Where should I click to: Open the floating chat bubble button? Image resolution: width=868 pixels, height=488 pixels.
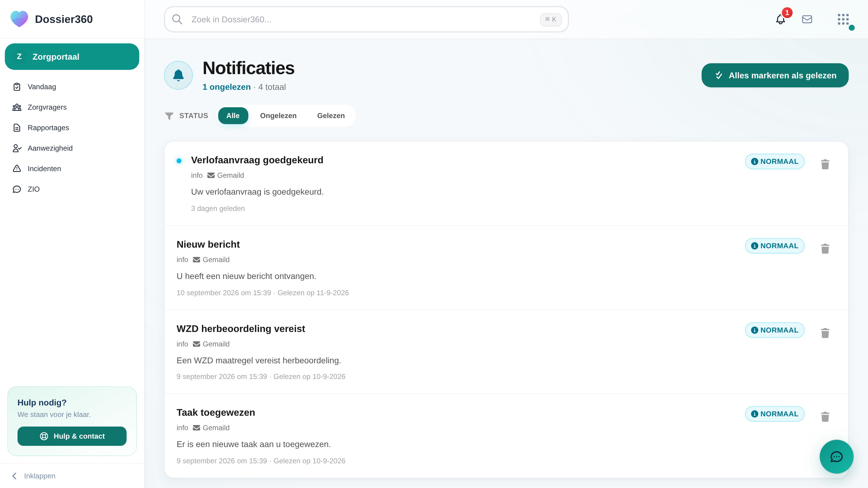tap(836, 457)
